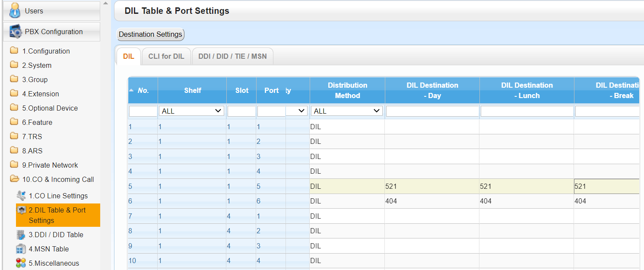Open DDI / DID Table icon
Viewport: 644px width, 270px height.
pyautogui.click(x=21, y=235)
